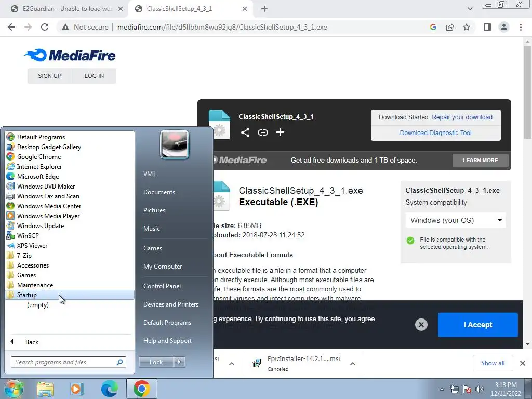Click the address bar URL

click(222, 27)
